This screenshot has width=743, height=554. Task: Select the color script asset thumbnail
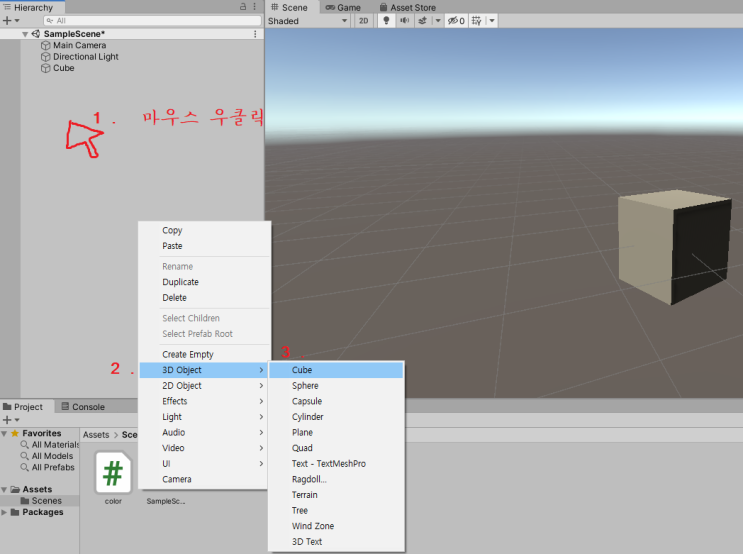coord(113,473)
